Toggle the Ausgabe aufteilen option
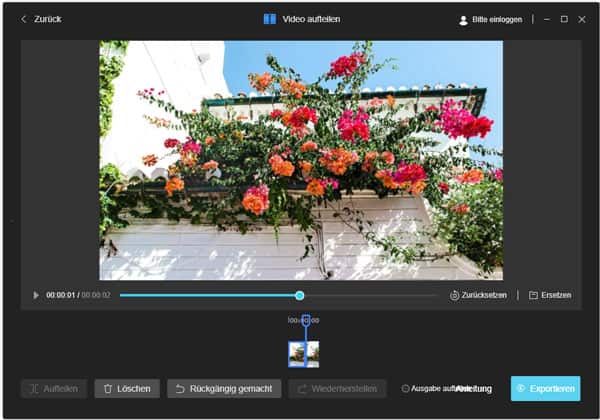This screenshot has height=420, width=600. 406,389
